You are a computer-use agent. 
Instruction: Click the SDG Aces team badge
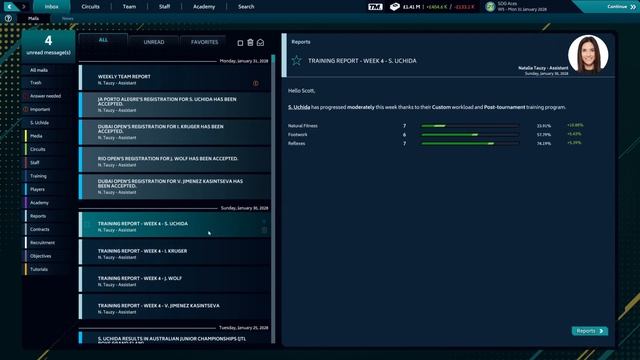pyautogui.click(x=490, y=7)
